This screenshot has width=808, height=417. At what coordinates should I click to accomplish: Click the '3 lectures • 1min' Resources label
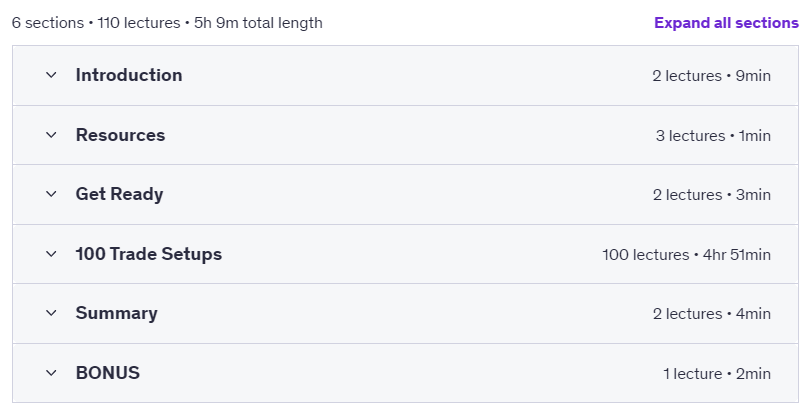(713, 136)
